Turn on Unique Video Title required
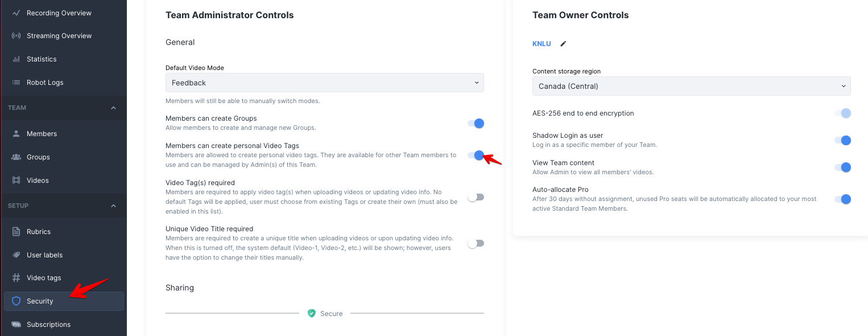This screenshot has height=336, width=868. pos(476,243)
